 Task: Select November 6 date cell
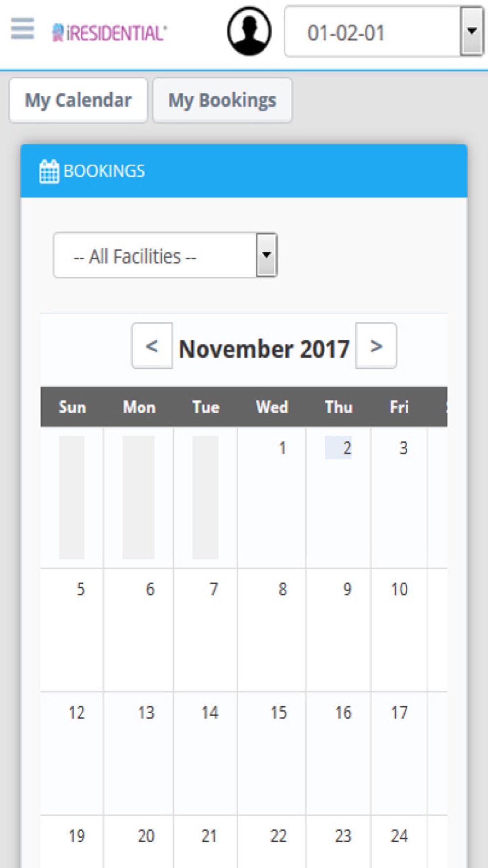[139, 630]
